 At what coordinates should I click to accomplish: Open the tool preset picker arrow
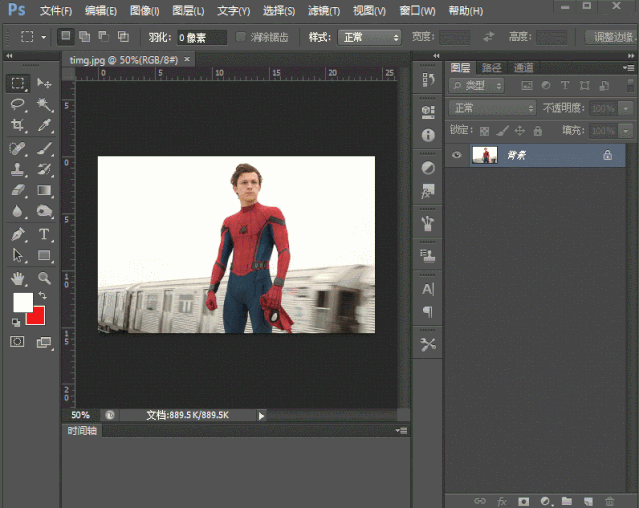pyautogui.click(x=44, y=37)
